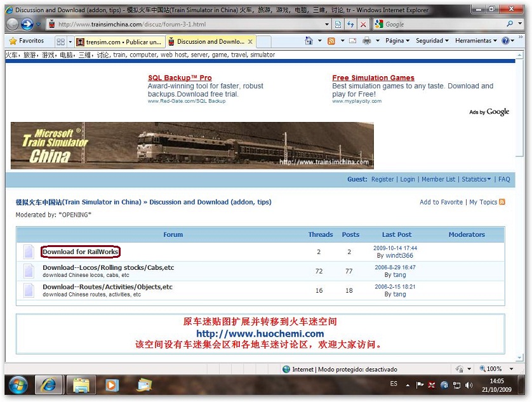
Task: Open the Herramientas menu
Action: [x=477, y=41]
